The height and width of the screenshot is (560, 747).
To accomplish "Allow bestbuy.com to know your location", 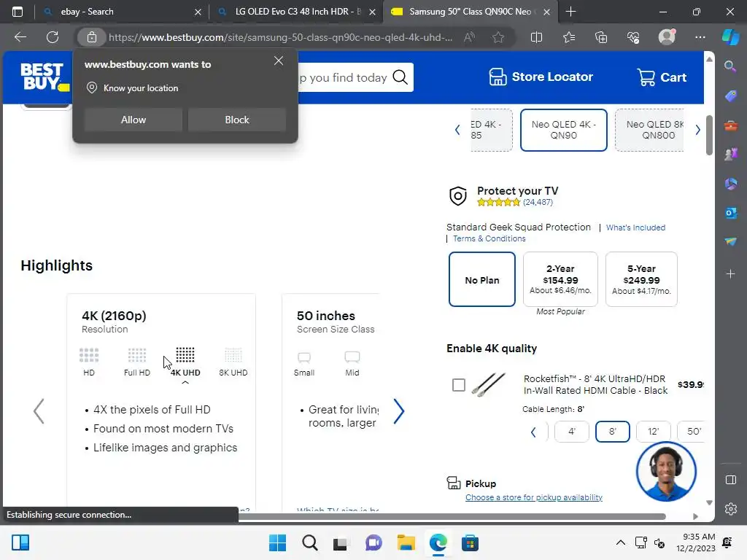I will pos(133,120).
